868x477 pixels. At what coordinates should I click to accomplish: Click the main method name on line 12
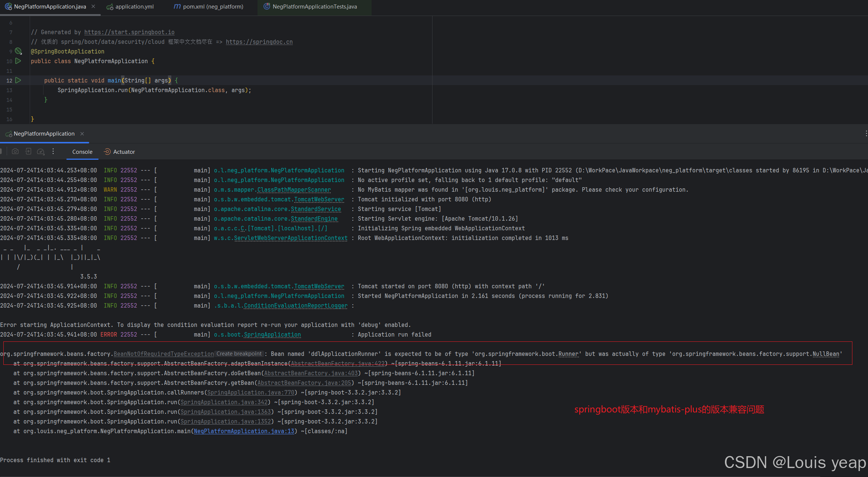[114, 81]
